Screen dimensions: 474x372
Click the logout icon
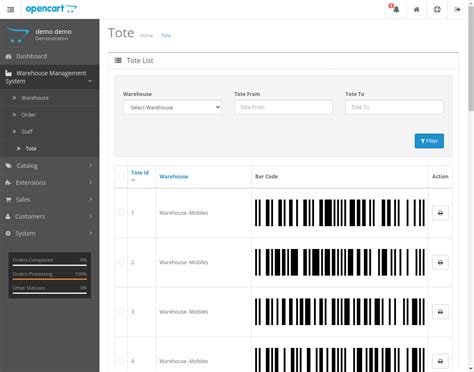tap(457, 9)
